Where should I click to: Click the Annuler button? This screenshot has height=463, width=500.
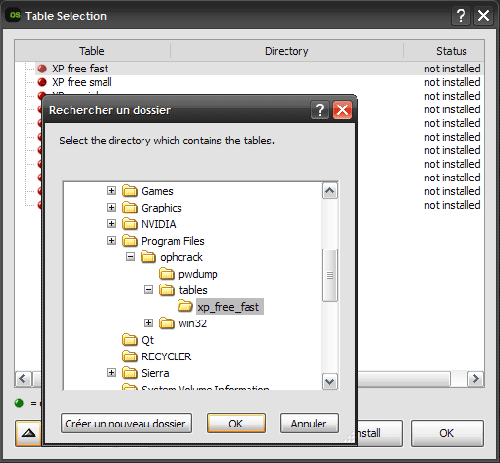[309, 423]
